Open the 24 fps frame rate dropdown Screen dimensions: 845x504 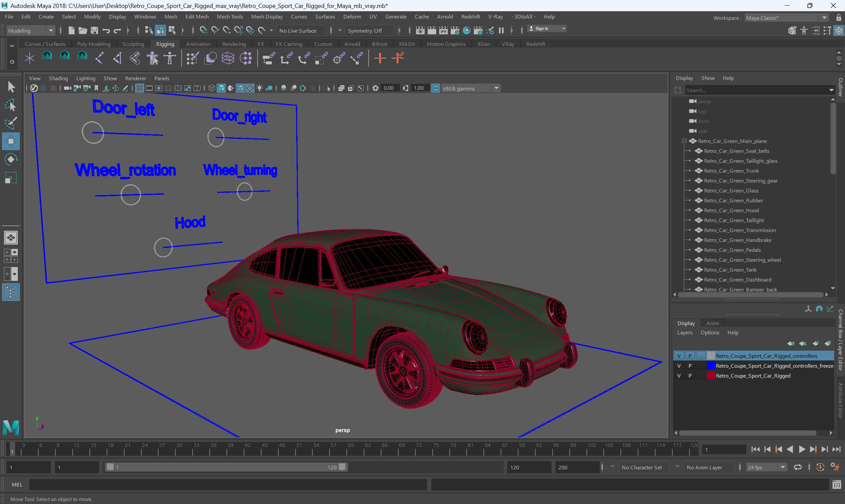coord(766,467)
